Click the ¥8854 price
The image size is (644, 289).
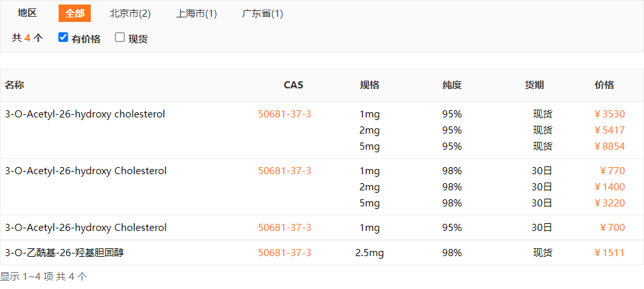click(609, 146)
